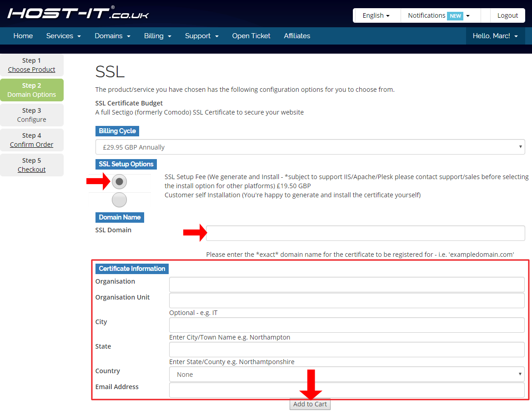Image resolution: width=532 pixels, height=415 pixels.
Task: Open the Open Ticket page
Action: [x=251, y=36]
